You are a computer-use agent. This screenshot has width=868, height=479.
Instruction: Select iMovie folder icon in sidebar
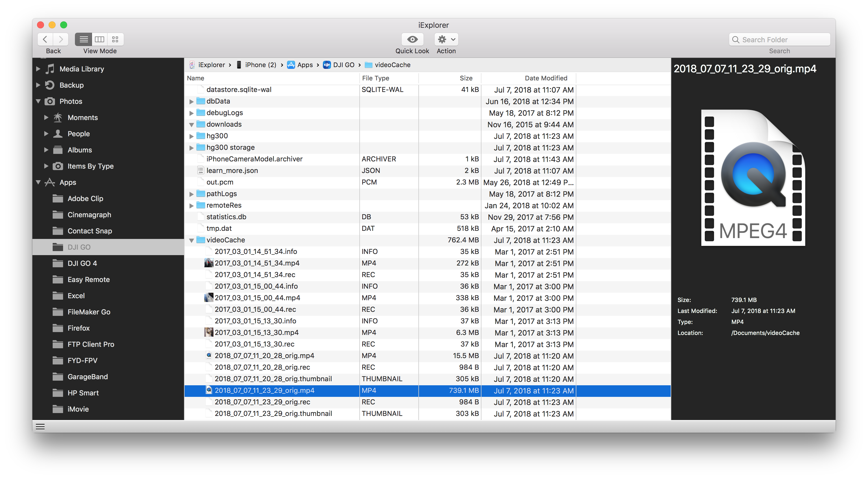click(58, 409)
